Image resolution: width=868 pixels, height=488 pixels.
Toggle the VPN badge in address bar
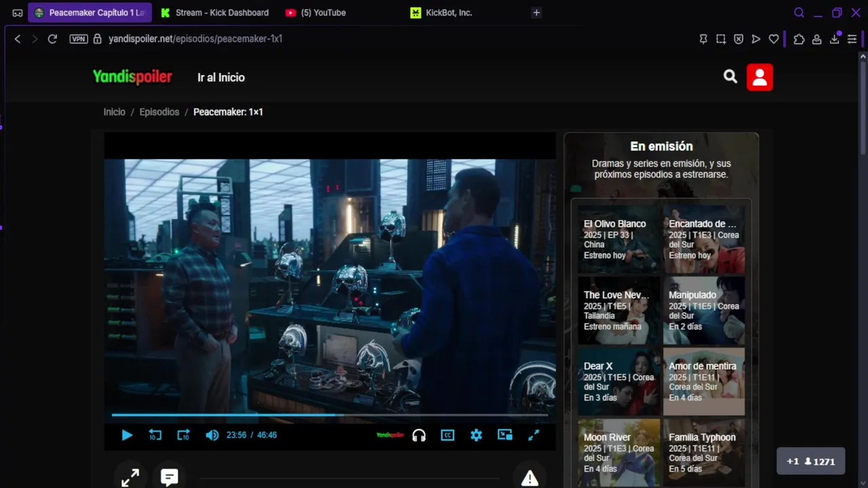(x=79, y=39)
